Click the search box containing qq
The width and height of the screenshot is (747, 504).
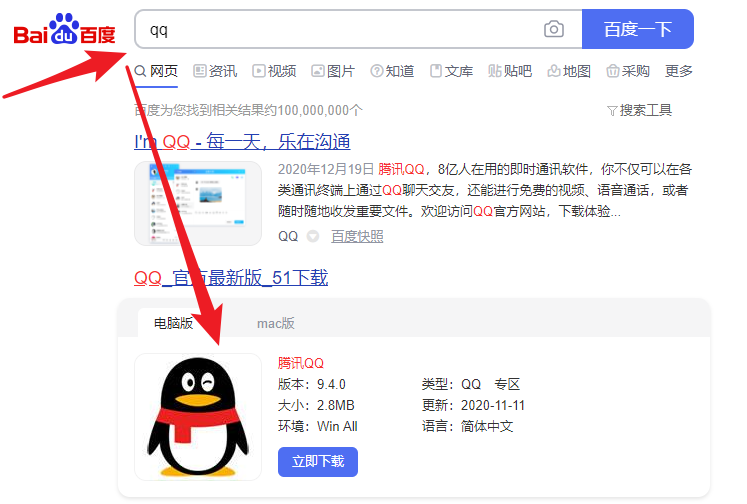pos(358,29)
